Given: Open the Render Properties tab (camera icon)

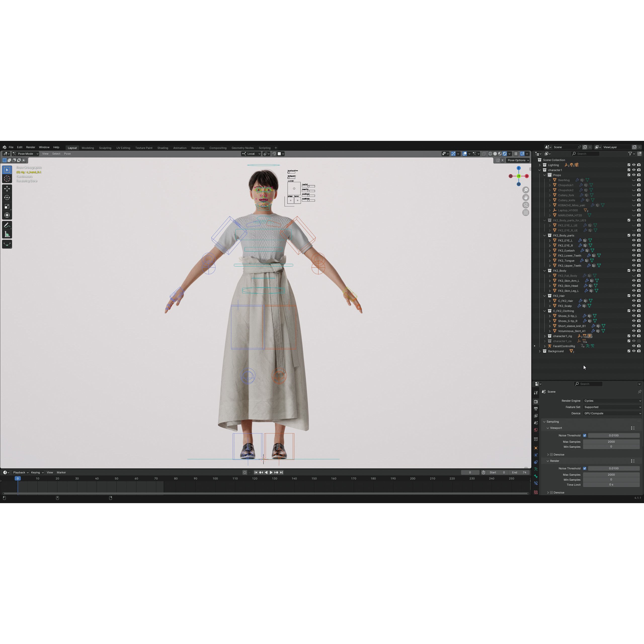Looking at the screenshot, I should click(x=536, y=401).
